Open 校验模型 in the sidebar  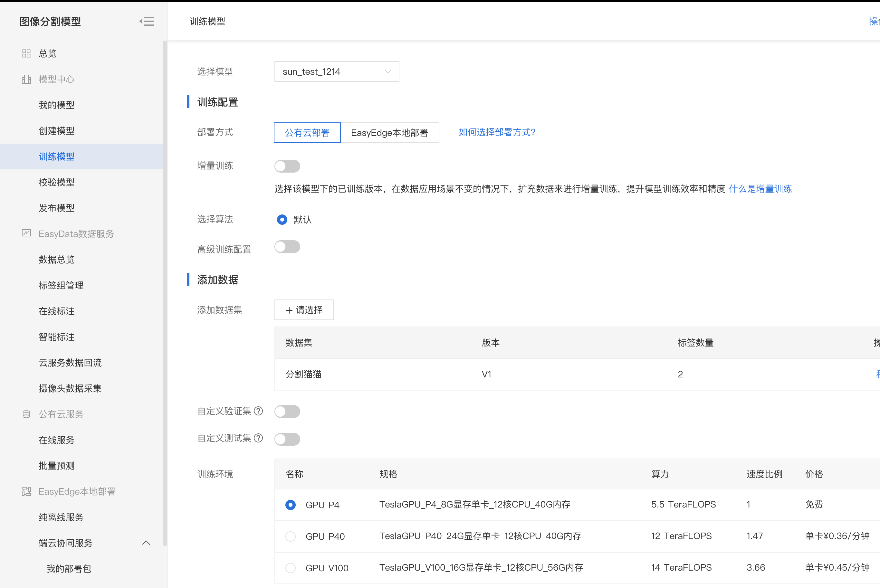(57, 182)
